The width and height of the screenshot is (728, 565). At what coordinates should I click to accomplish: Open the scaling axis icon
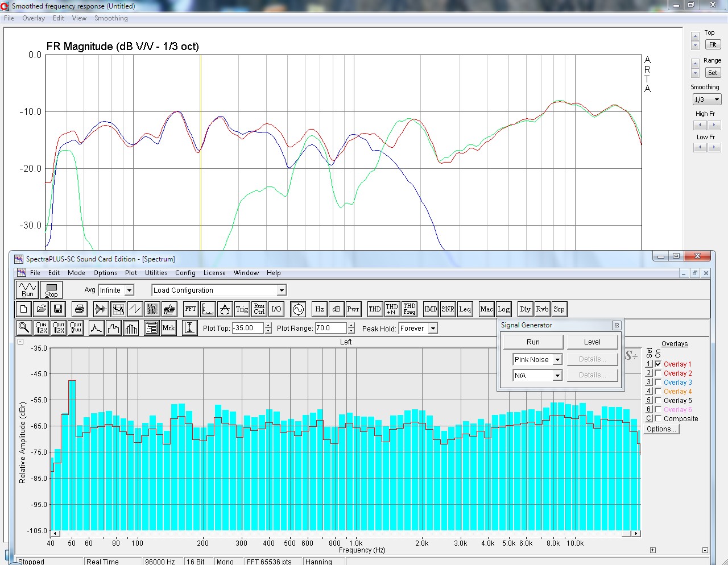[208, 309]
